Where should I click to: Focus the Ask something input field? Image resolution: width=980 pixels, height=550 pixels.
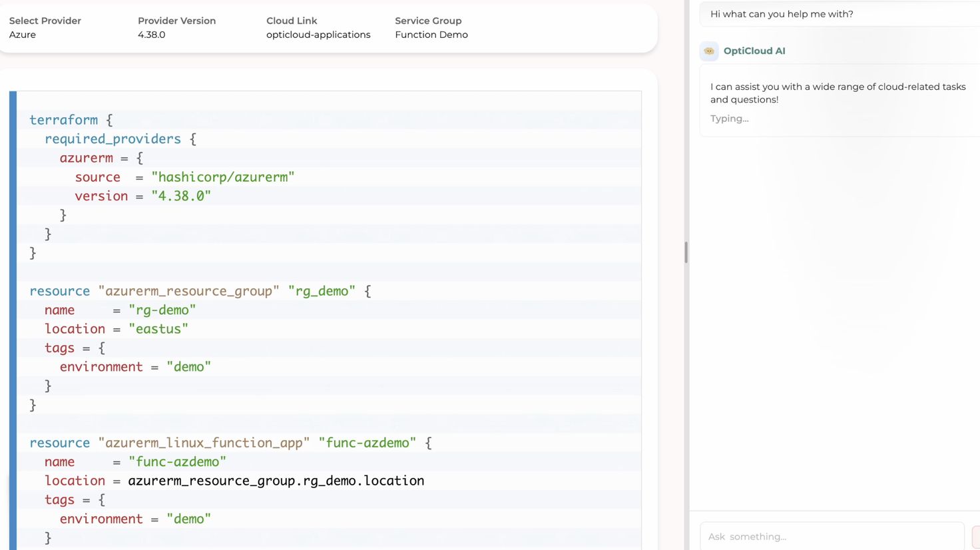[x=832, y=536]
